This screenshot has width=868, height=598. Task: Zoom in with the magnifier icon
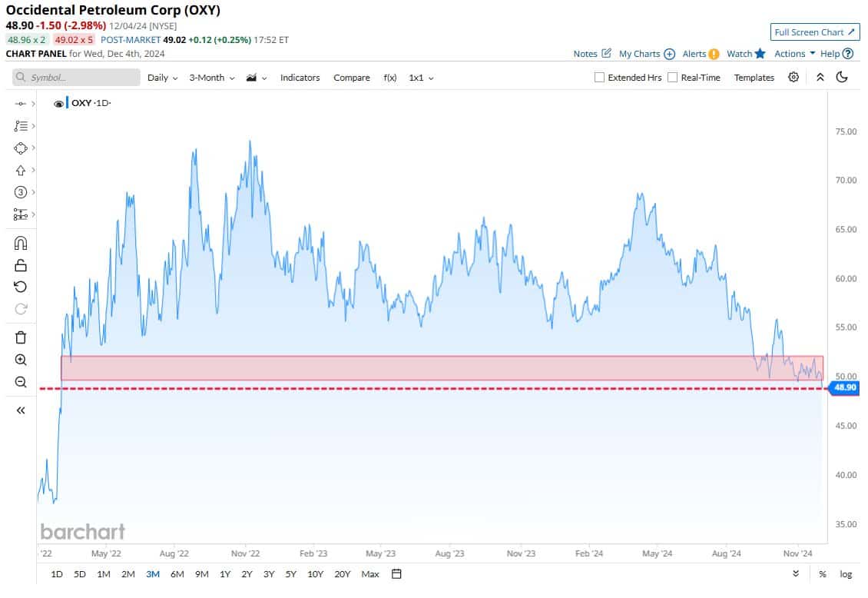coord(20,359)
